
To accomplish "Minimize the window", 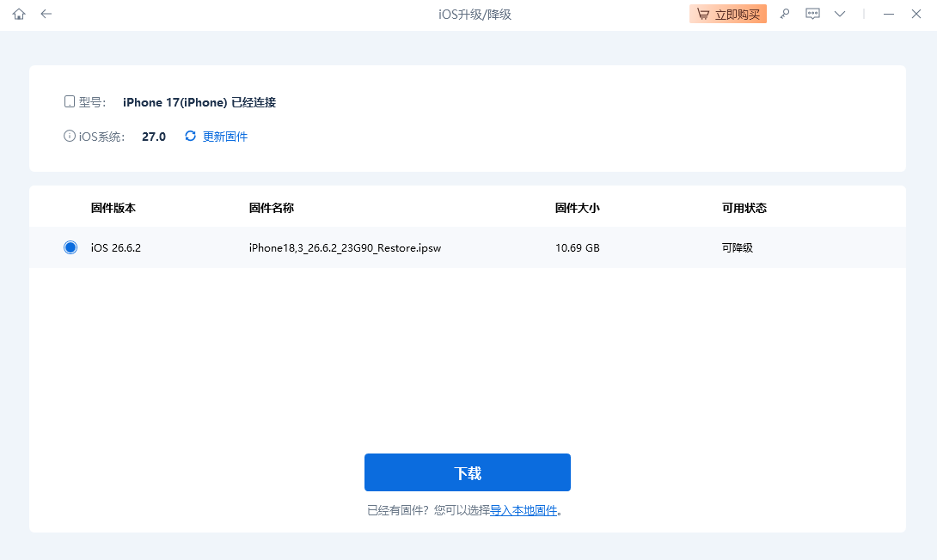I will (x=889, y=14).
